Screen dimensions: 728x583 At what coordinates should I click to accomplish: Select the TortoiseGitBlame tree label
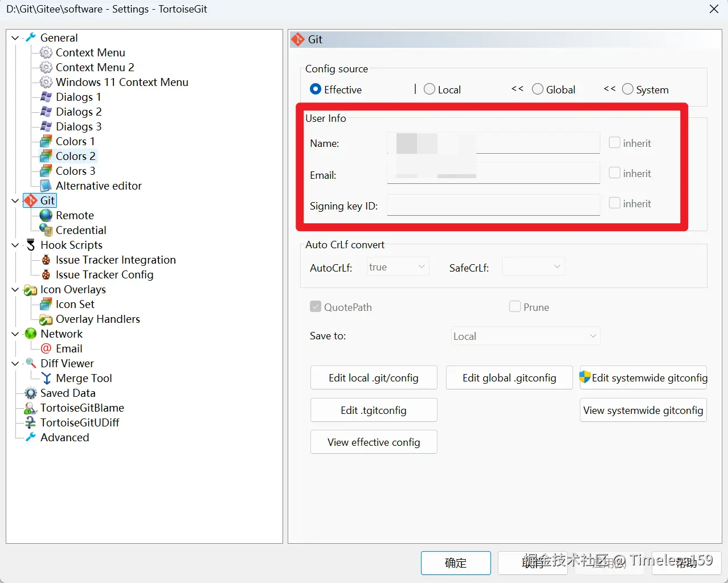pos(82,408)
